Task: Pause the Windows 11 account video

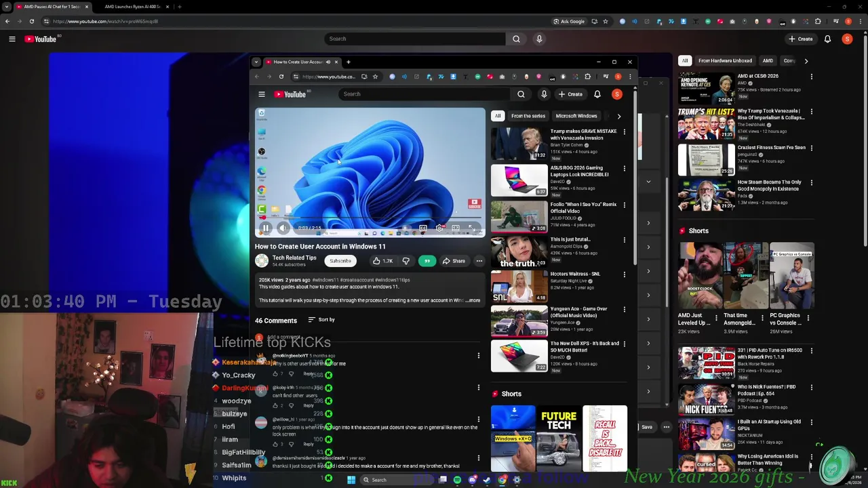Action: pyautogui.click(x=267, y=228)
